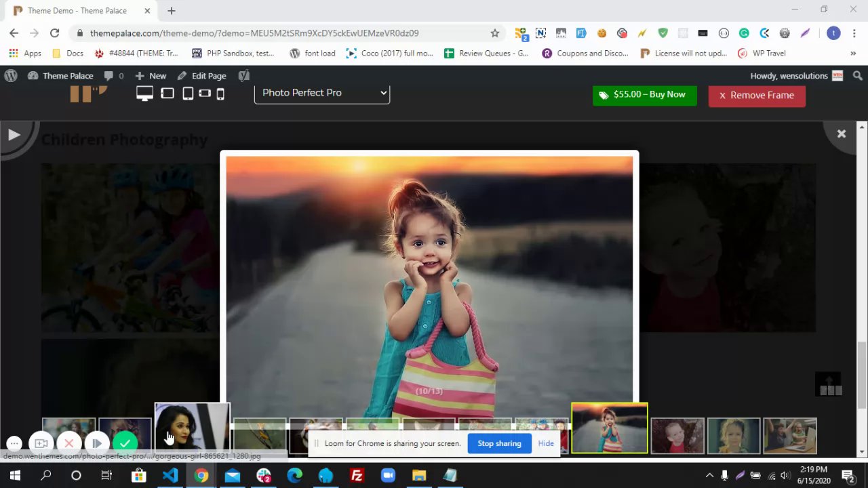Click Stop sharing in Loom banner
868x488 pixels.
499,443
